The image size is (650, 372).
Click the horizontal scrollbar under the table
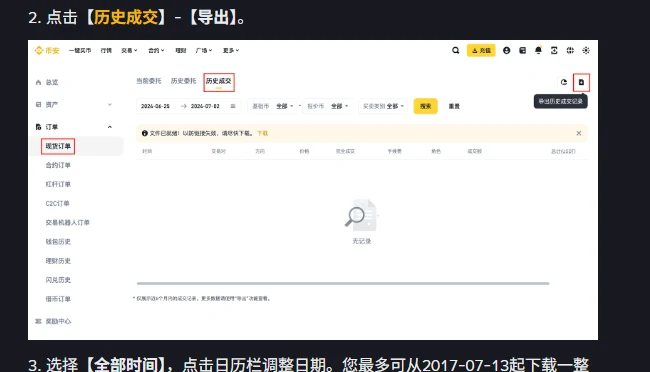[343, 283]
